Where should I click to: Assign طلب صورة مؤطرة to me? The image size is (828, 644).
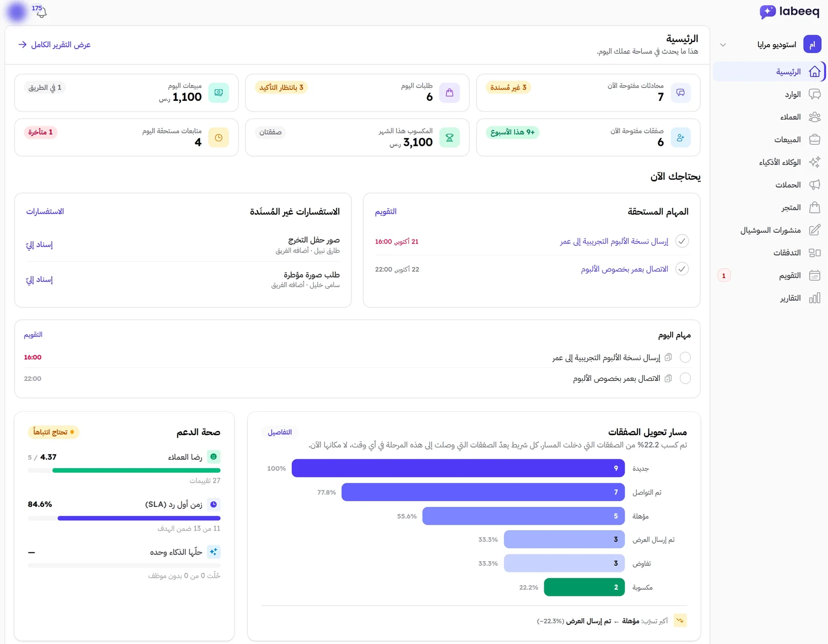click(39, 280)
